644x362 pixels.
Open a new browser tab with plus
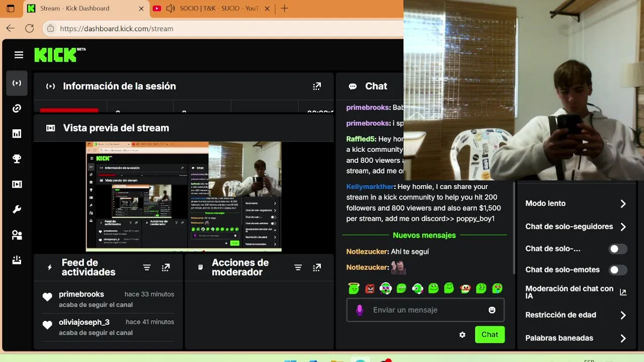pos(284,8)
